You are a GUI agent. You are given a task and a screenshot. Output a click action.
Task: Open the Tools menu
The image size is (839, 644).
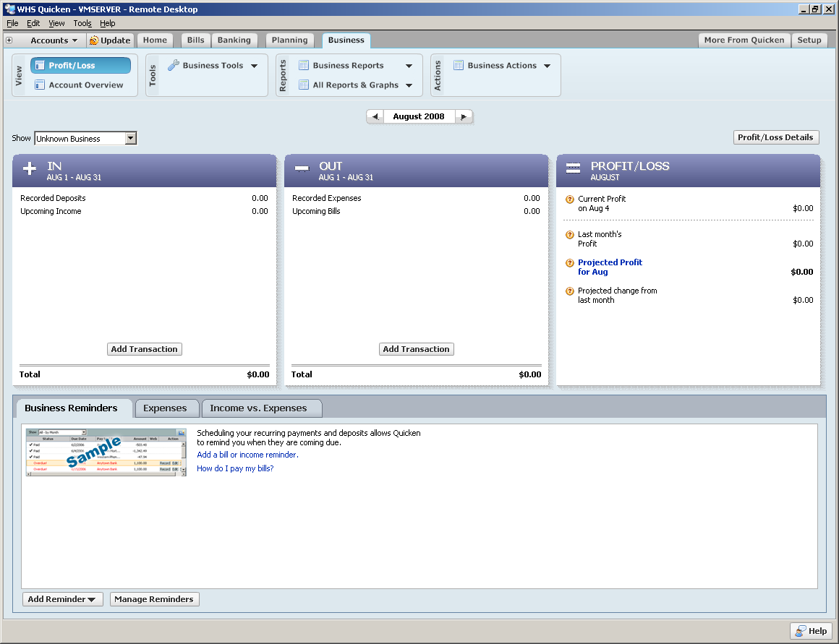click(82, 23)
